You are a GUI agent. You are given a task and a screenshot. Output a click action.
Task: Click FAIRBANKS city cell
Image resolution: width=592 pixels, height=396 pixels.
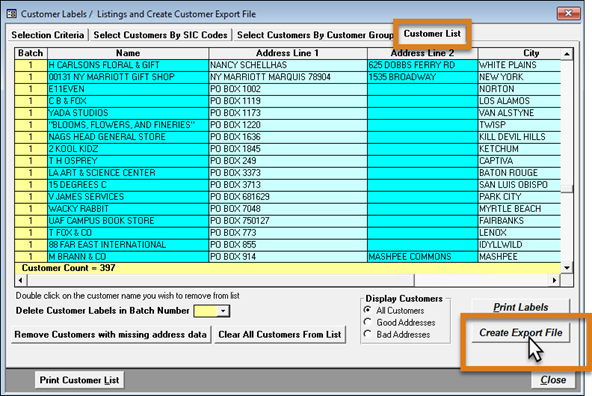(520, 221)
